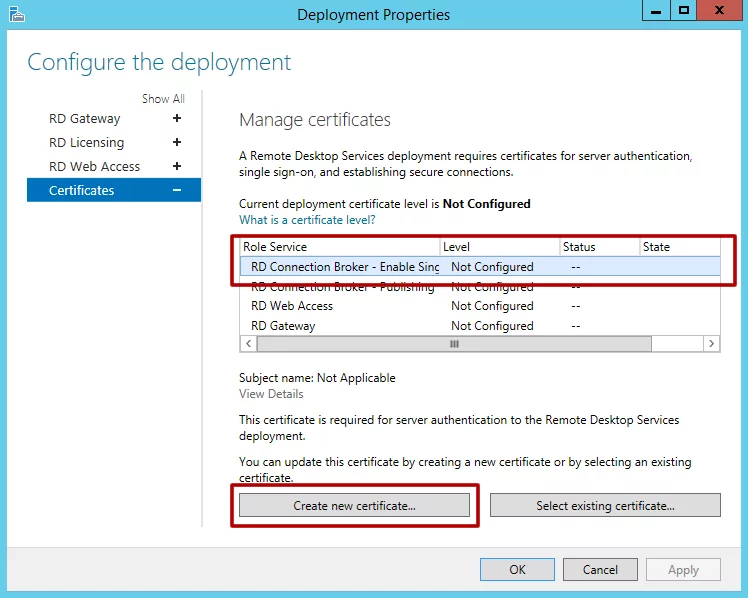The height and width of the screenshot is (598, 748).
Task: Select RD Connection Broker - Publishing row
Action: coord(343,287)
